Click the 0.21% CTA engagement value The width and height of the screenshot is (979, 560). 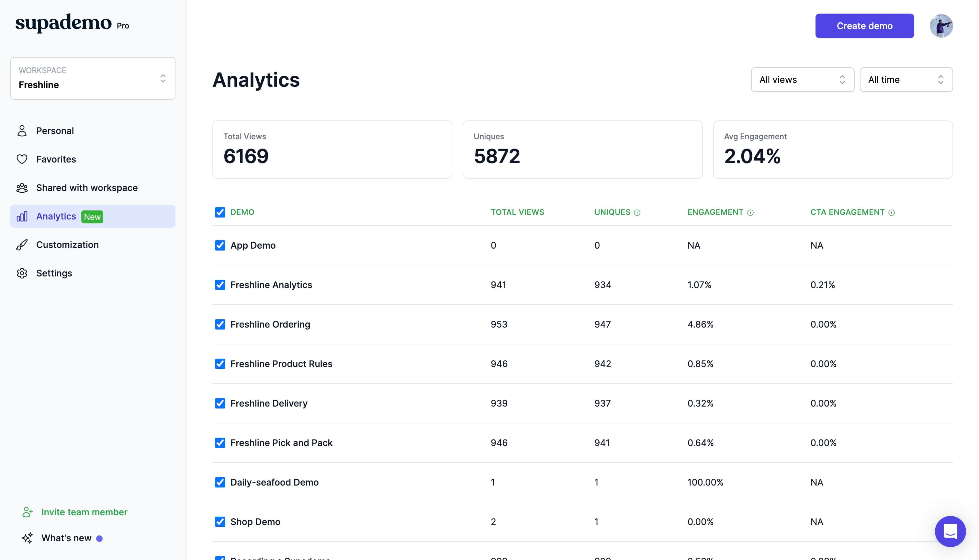click(822, 285)
